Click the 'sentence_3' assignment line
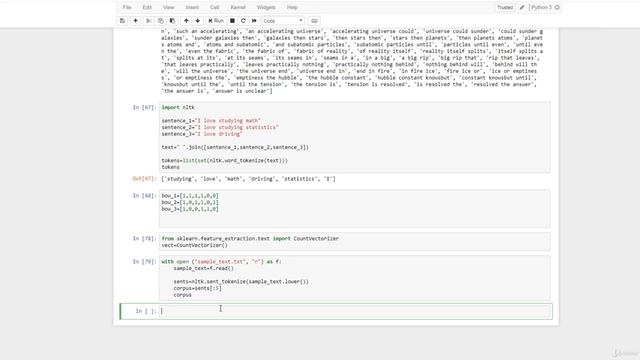 coord(202,134)
